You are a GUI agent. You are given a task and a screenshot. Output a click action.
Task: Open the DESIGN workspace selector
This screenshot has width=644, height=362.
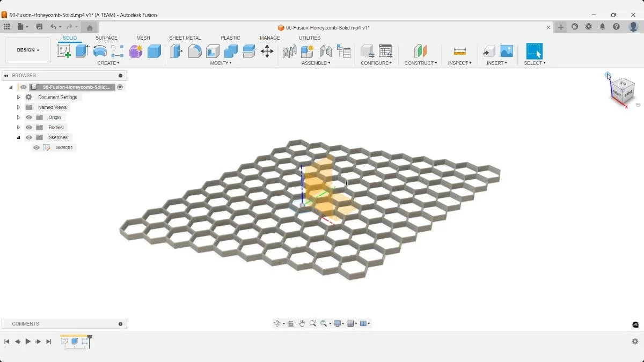coord(27,50)
